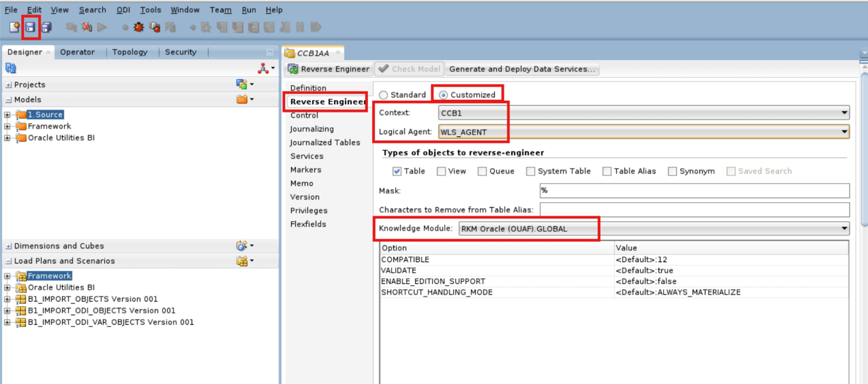This screenshot has width=868, height=384.
Task: Open the connect navigator icon menu
Action: click(x=266, y=68)
